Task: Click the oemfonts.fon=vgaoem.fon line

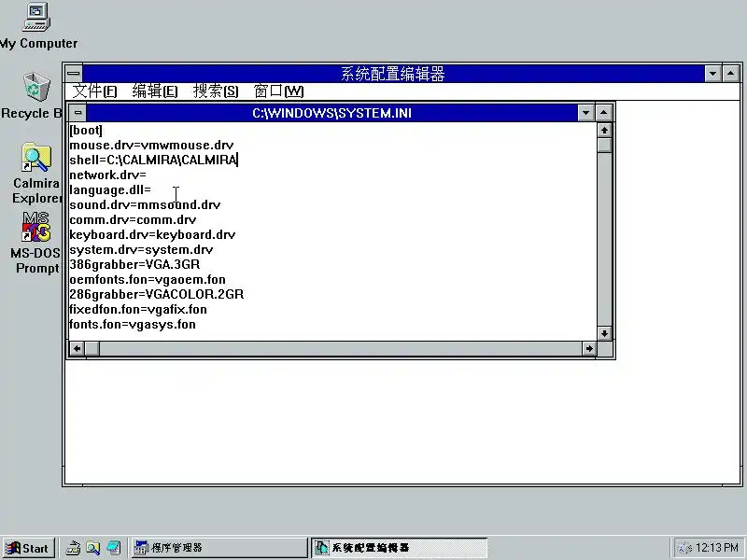Action: [x=148, y=279]
